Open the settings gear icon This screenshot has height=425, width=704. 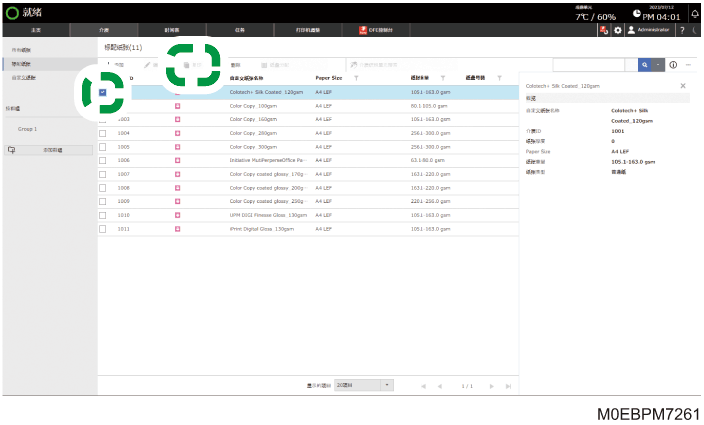[x=618, y=30]
